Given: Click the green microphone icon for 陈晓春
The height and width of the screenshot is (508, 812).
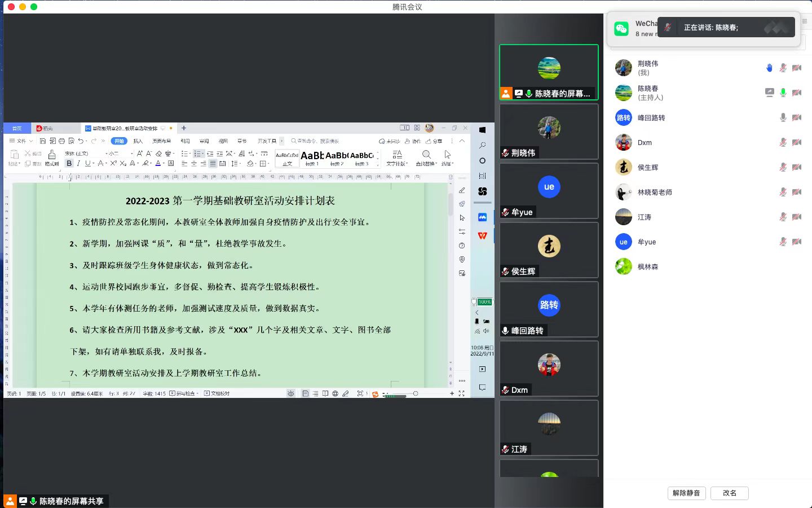Looking at the screenshot, I should pyautogui.click(x=783, y=93).
